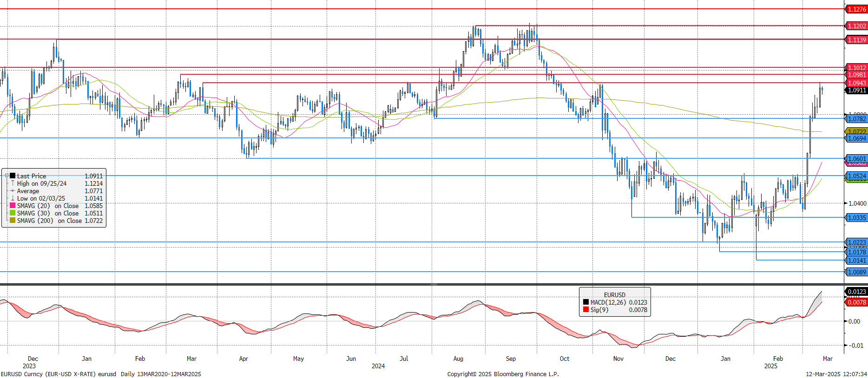
Task: Click the black Last Price color swatch
Action: (13, 176)
